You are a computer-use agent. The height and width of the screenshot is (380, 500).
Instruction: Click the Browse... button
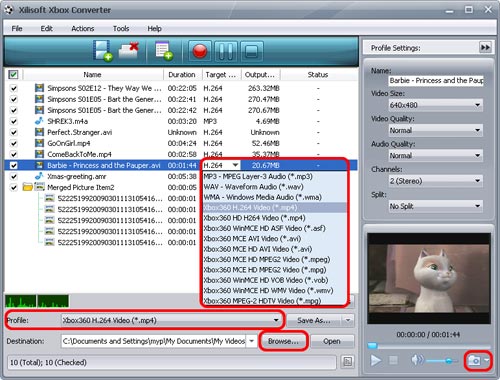(283, 341)
